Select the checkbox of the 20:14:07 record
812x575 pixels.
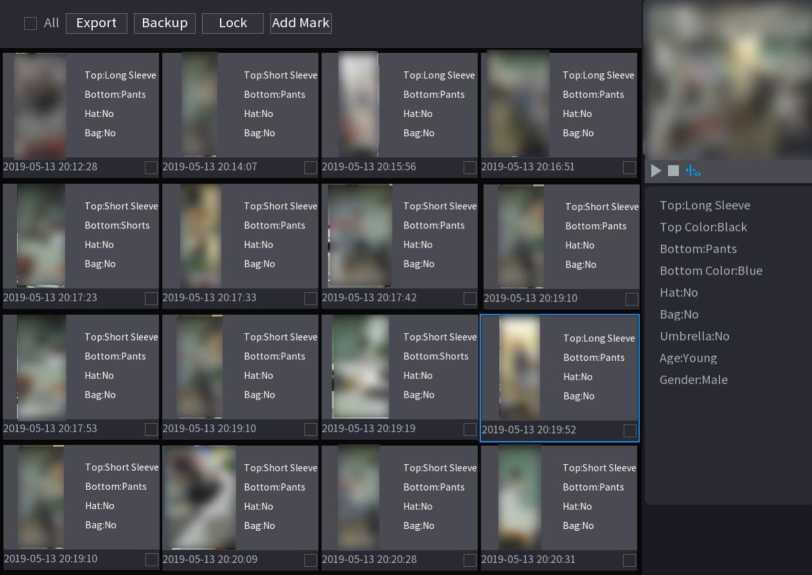[x=310, y=167]
